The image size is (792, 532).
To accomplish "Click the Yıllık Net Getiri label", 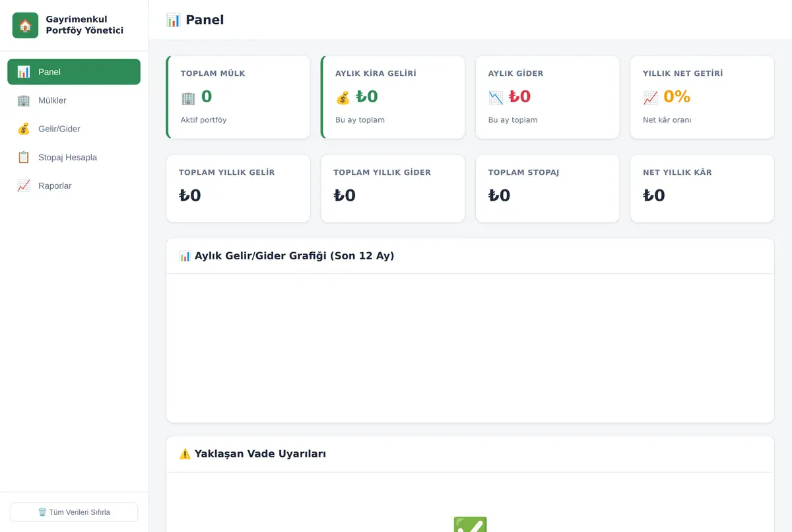I will [683, 73].
